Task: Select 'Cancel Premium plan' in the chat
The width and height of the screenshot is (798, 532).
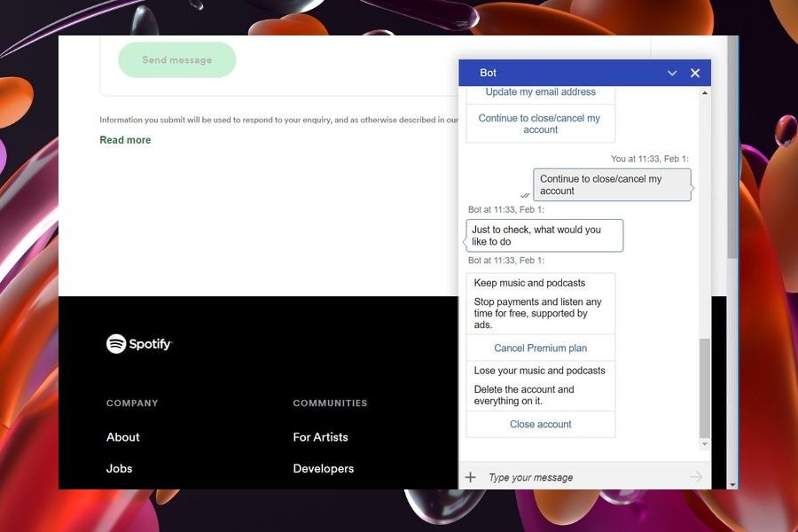Action: pos(540,348)
